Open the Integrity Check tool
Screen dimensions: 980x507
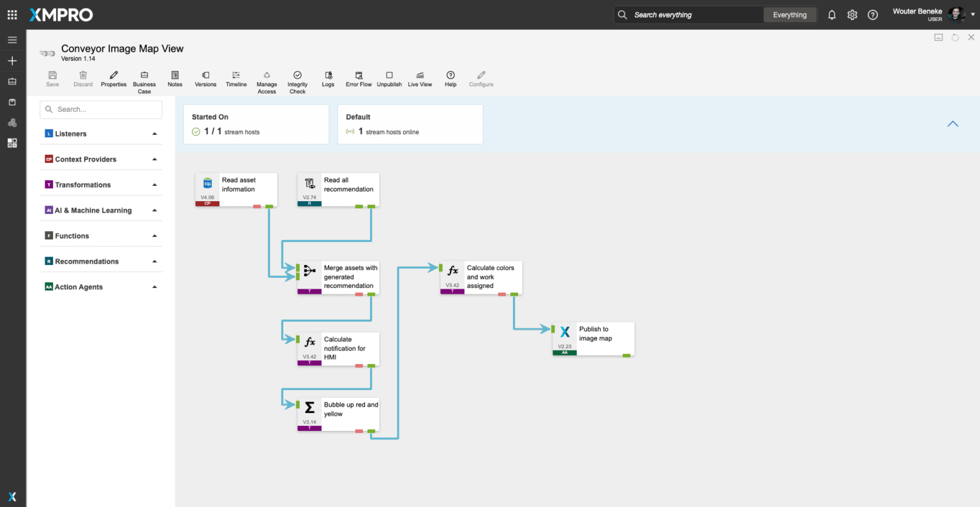pyautogui.click(x=297, y=75)
